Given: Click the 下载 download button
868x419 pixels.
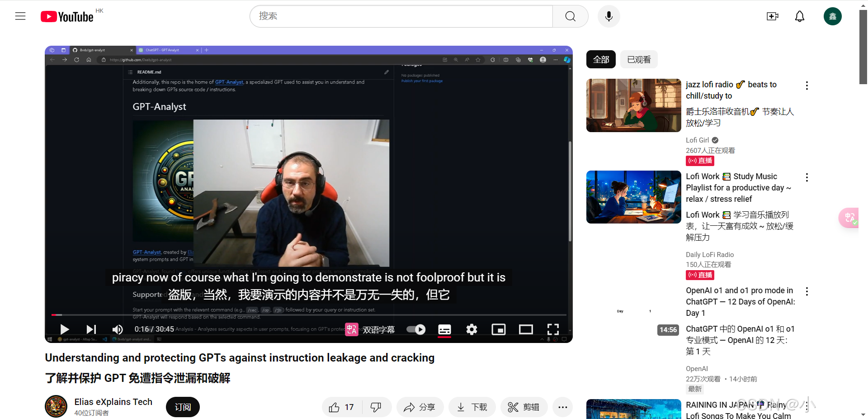Looking at the screenshot, I should (472, 407).
